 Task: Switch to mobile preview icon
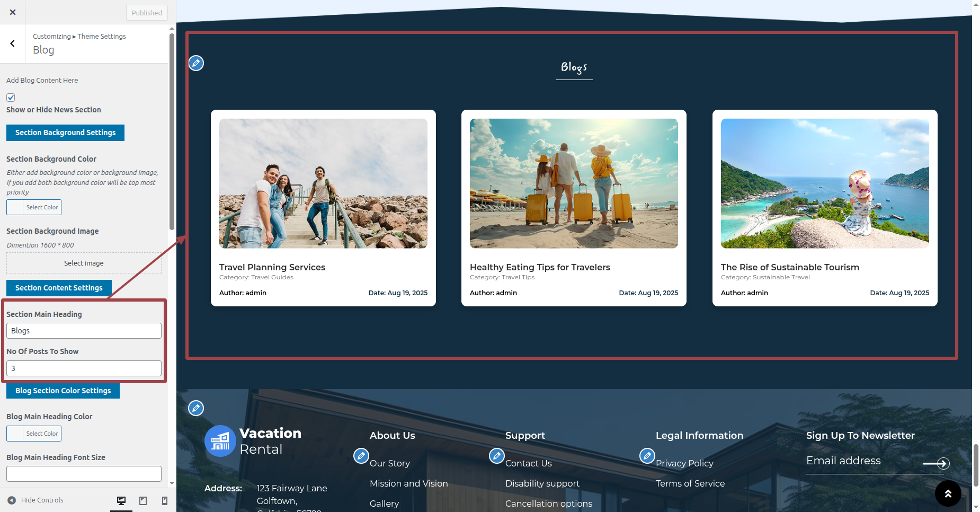point(165,500)
